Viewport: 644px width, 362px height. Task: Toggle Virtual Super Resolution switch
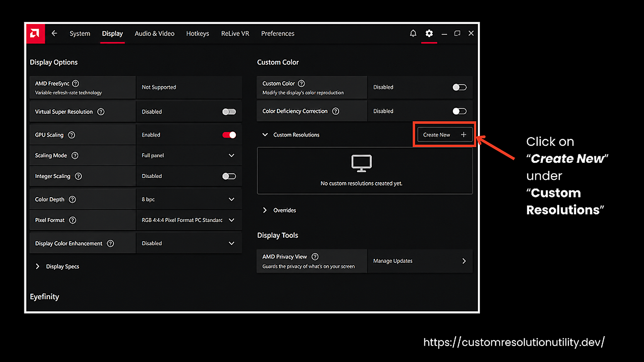[229, 112]
